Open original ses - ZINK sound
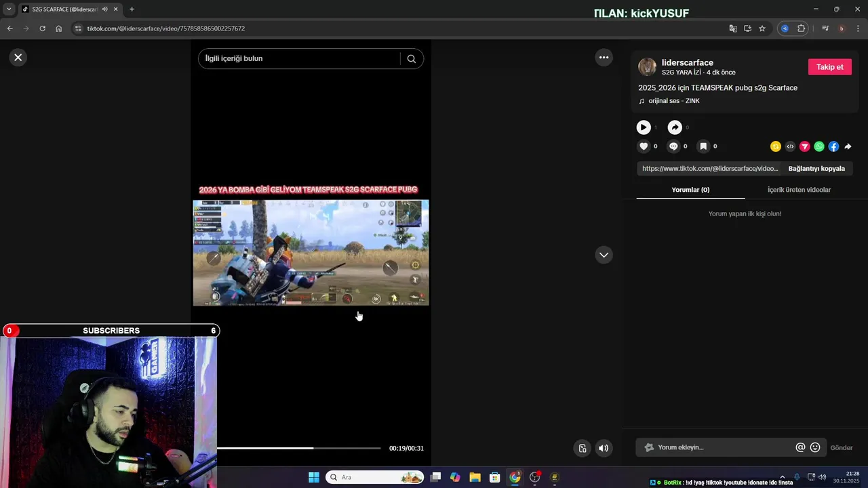This screenshot has width=868, height=488. 673,101
